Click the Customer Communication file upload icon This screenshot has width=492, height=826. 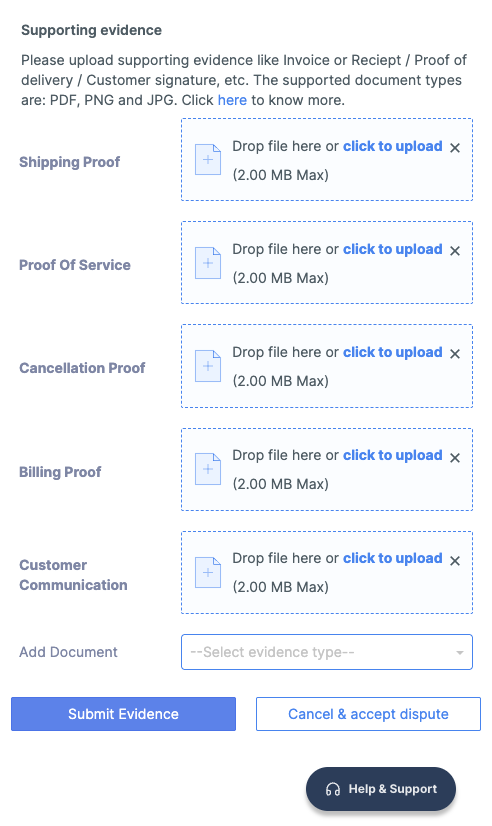208,572
